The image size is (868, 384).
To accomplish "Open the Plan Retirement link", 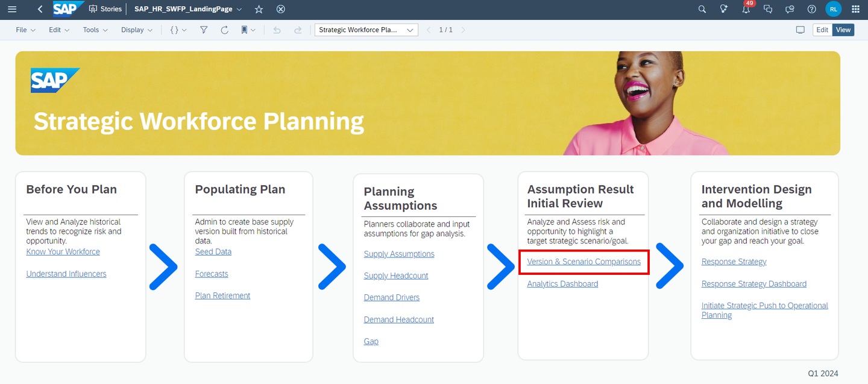I will pos(222,295).
